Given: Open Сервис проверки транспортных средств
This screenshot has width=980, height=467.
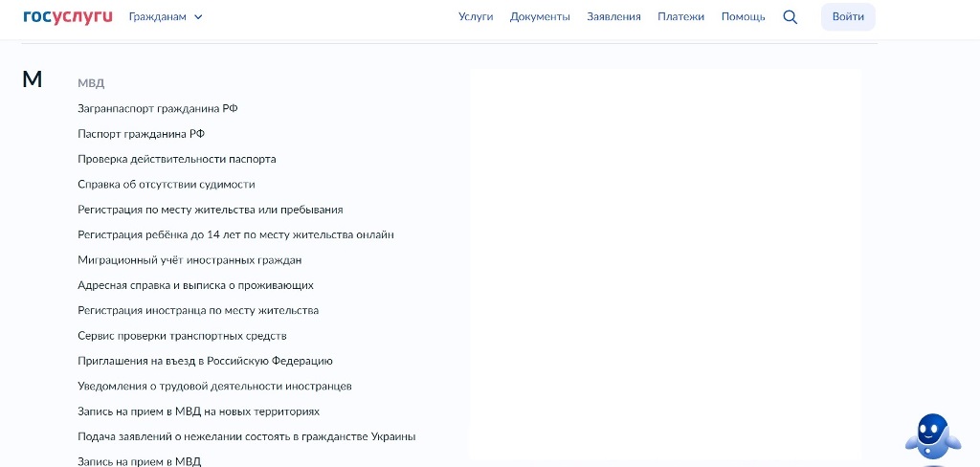Looking at the screenshot, I should pyautogui.click(x=182, y=336).
